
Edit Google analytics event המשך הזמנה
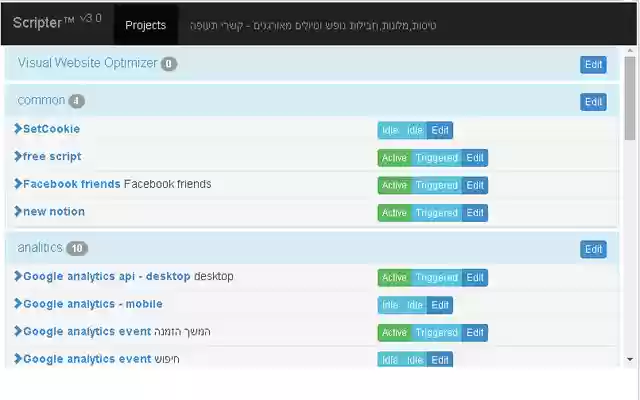point(475,333)
